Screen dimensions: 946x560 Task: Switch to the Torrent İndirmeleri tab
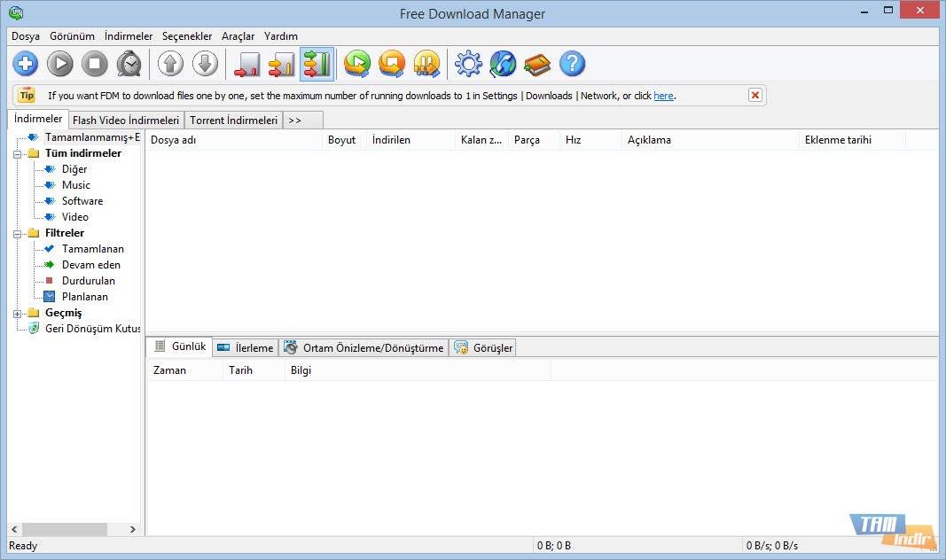(234, 121)
